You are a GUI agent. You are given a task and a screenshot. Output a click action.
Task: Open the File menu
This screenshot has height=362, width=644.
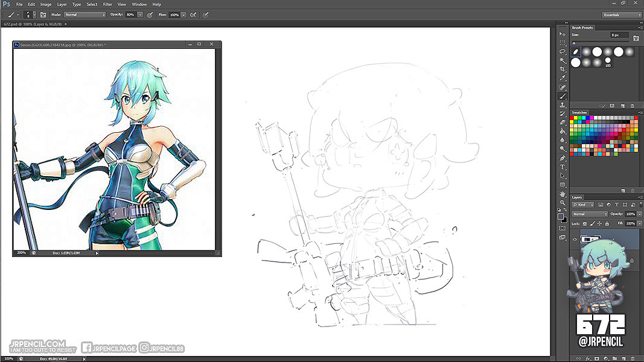pos(19,4)
